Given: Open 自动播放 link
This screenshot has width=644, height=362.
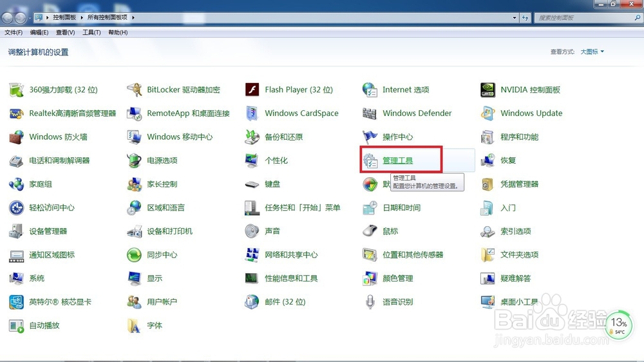Looking at the screenshot, I should point(44,325).
